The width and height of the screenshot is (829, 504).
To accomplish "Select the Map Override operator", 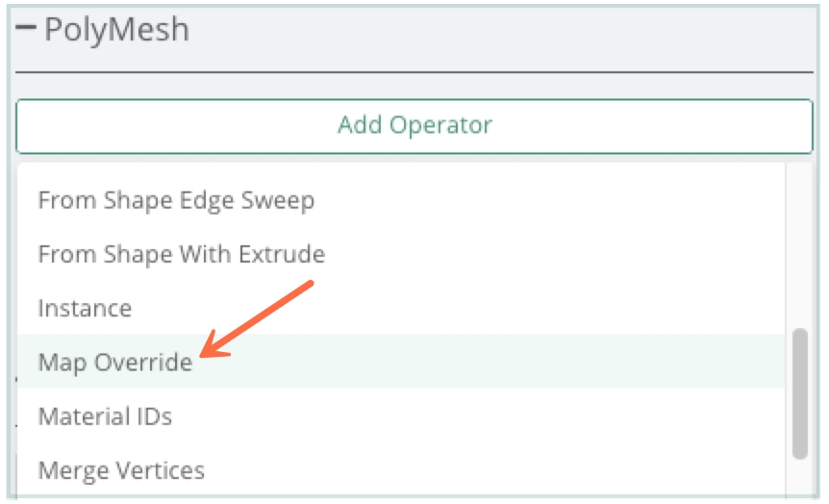I will (x=114, y=363).
